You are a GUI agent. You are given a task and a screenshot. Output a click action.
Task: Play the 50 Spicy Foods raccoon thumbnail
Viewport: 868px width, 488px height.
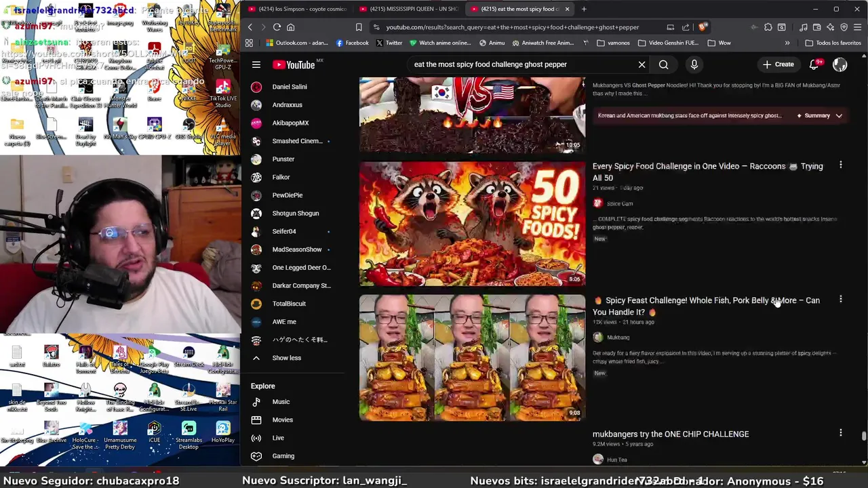click(x=472, y=223)
